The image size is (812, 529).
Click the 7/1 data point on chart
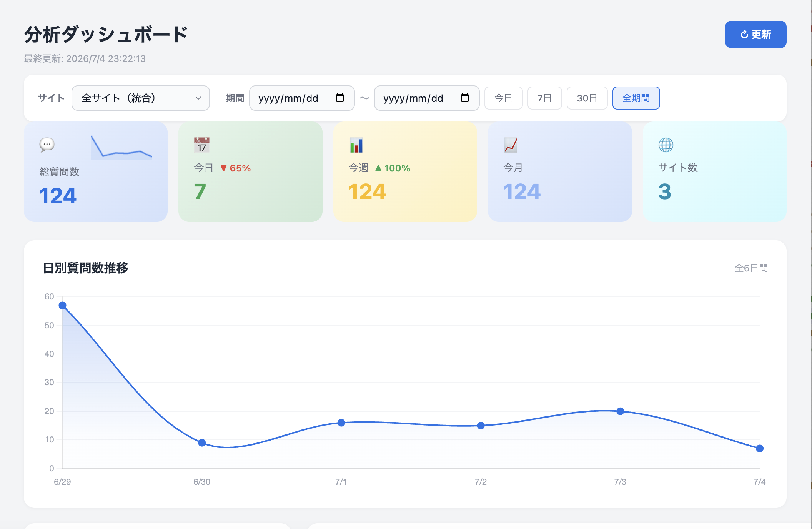click(x=341, y=423)
